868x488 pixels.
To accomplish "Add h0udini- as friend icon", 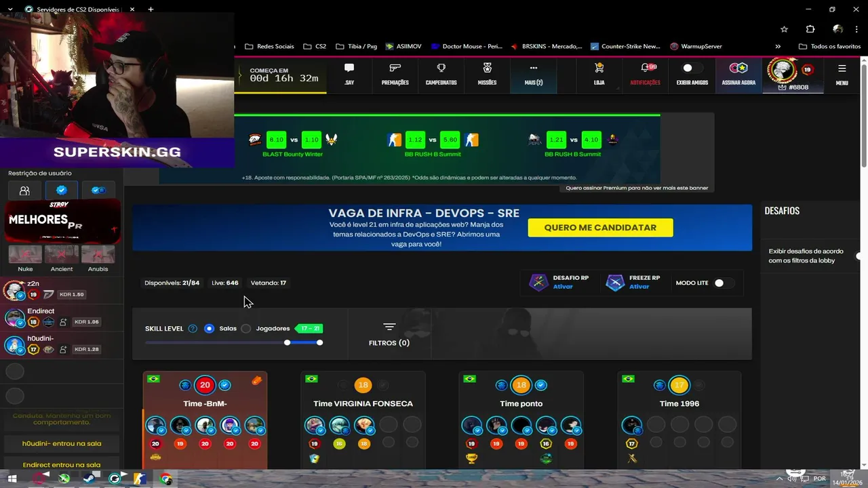I will [x=63, y=350].
